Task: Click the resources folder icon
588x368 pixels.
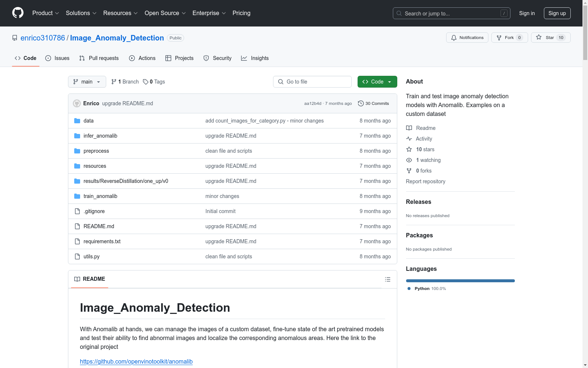Action: (77, 166)
